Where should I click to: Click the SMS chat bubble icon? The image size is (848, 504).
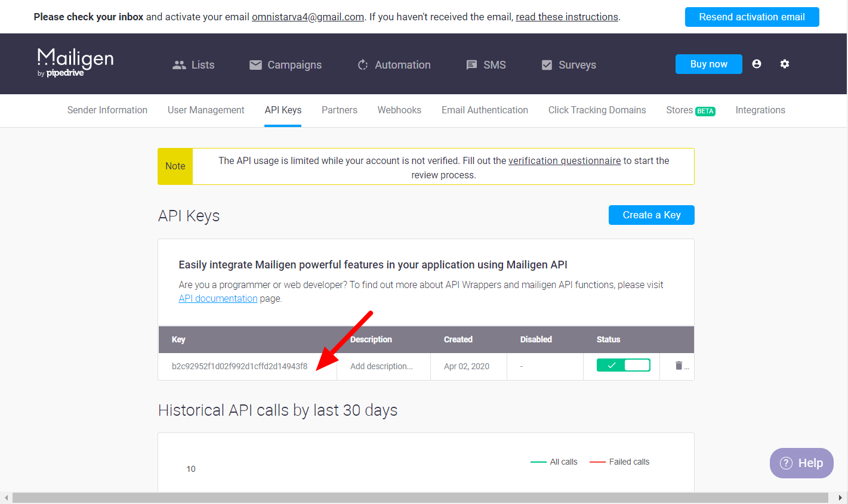tap(471, 65)
